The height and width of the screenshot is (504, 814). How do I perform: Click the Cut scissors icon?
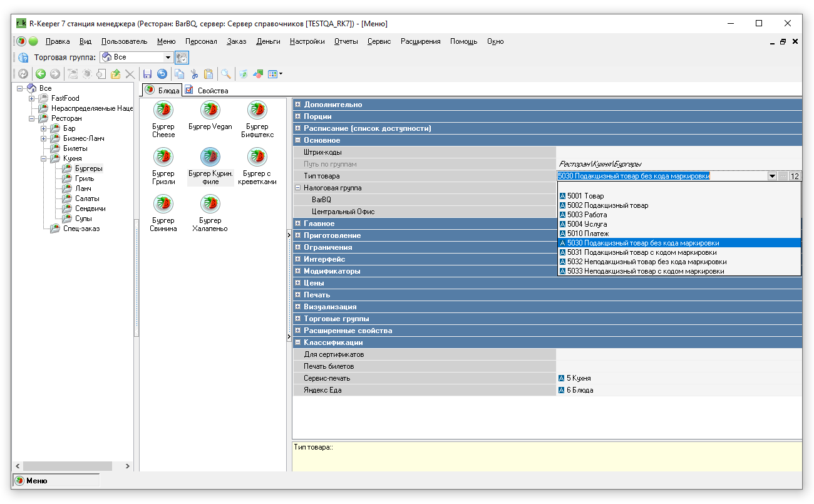(194, 74)
